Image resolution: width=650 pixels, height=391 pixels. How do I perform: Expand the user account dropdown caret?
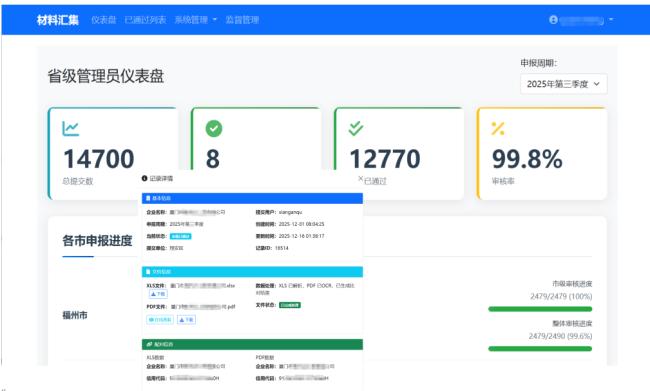point(611,19)
